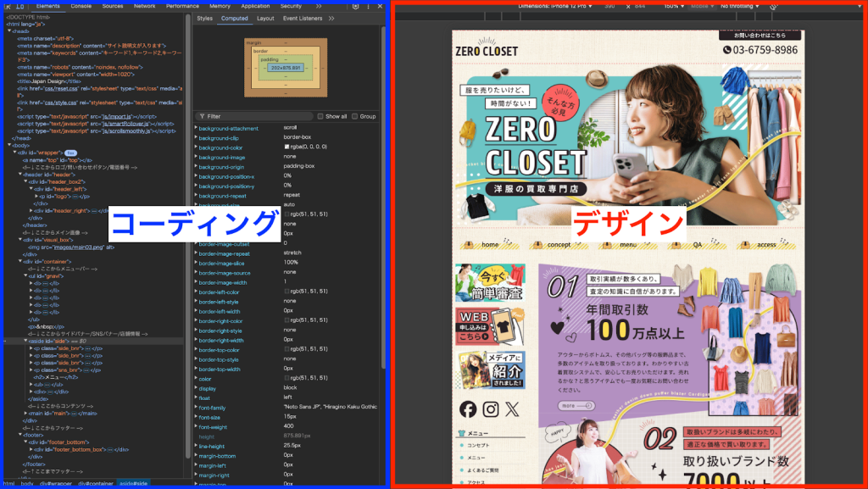
Task: Click the Filter input field
Action: click(x=254, y=116)
